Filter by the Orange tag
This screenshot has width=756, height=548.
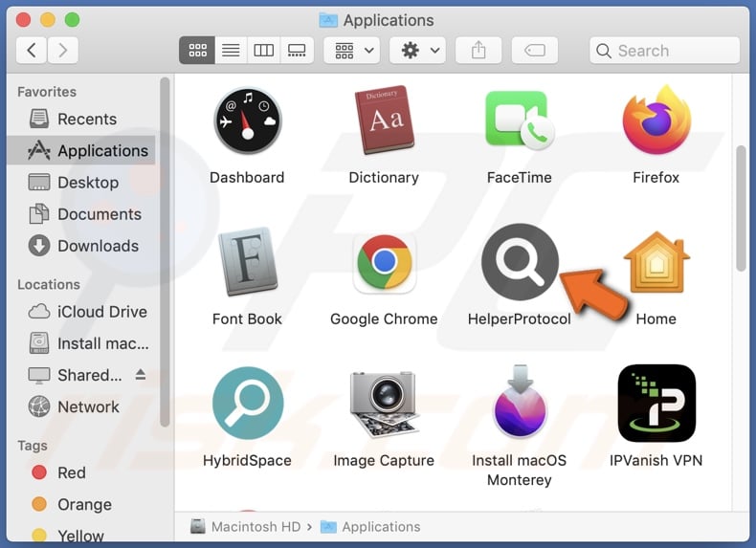click(80, 505)
